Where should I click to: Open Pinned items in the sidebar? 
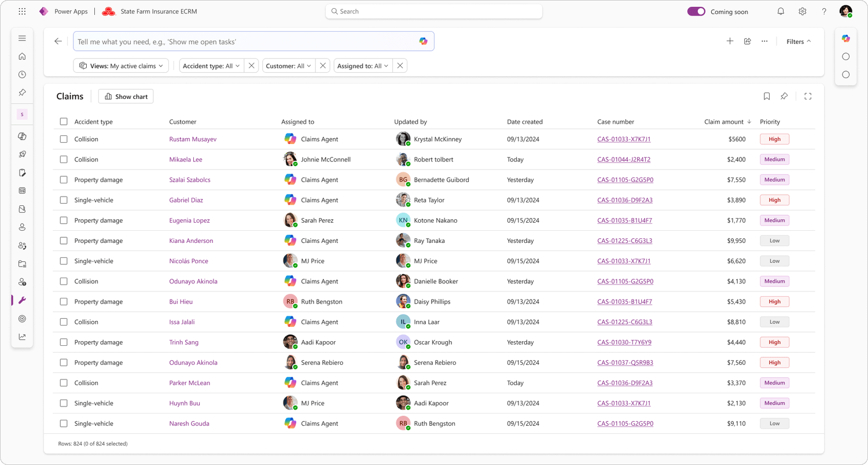(22, 93)
